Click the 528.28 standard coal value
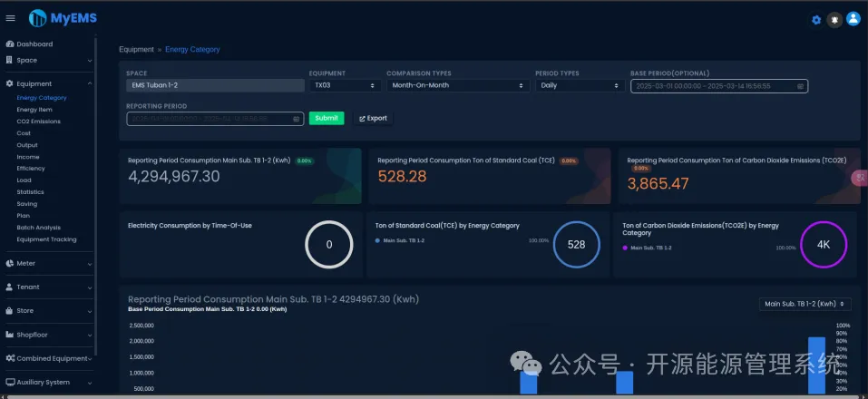The image size is (868, 399). tap(402, 177)
